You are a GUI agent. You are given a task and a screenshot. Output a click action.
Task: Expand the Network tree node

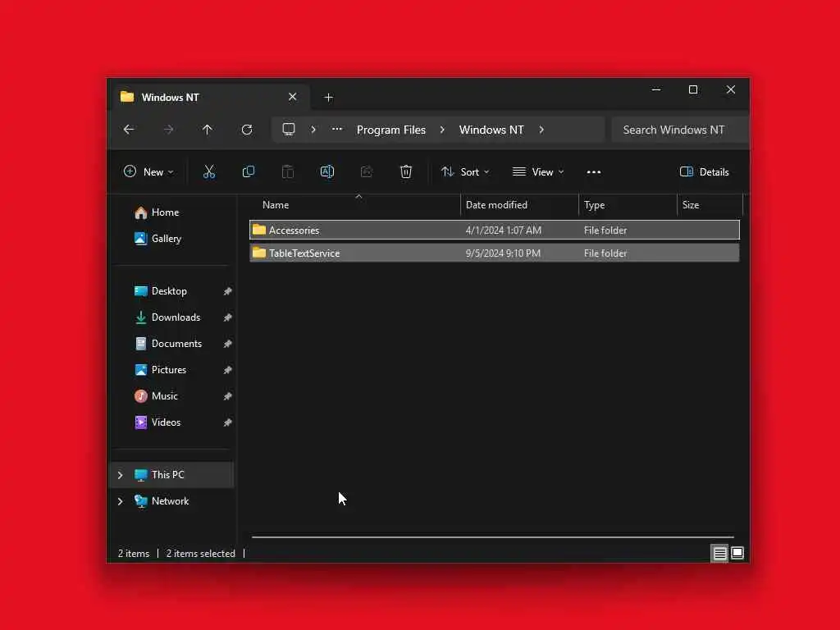pyautogui.click(x=120, y=501)
